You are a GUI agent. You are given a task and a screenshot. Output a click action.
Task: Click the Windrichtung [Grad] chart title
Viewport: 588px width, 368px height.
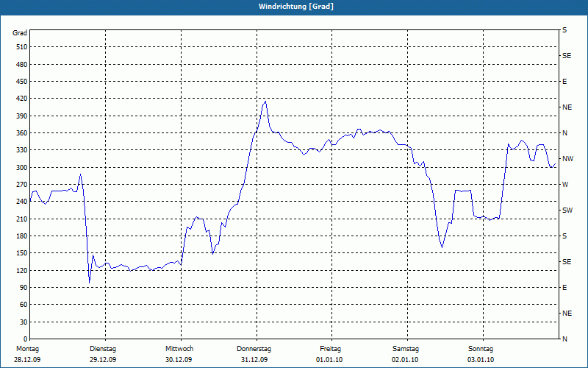tap(296, 7)
